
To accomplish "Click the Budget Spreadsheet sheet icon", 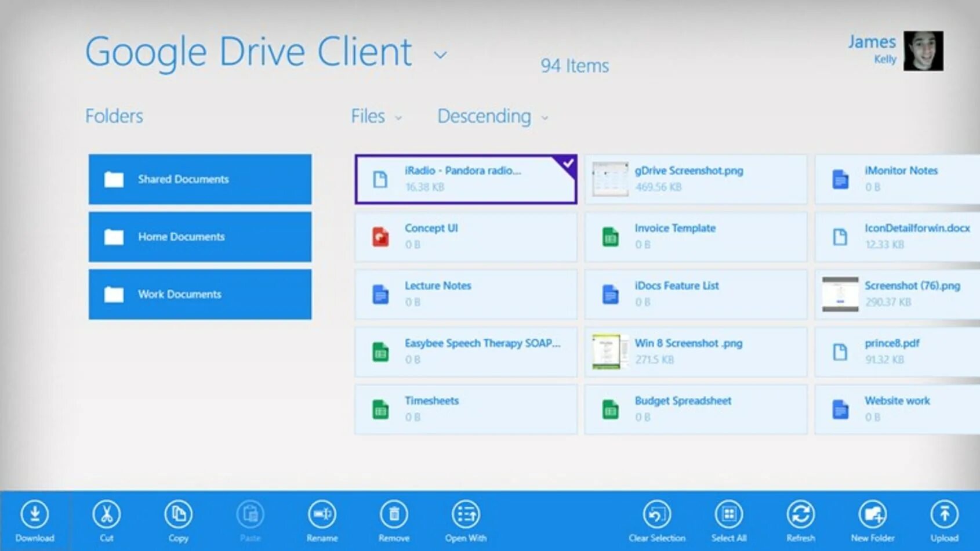I will pyautogui.click(x=610, y=409).
